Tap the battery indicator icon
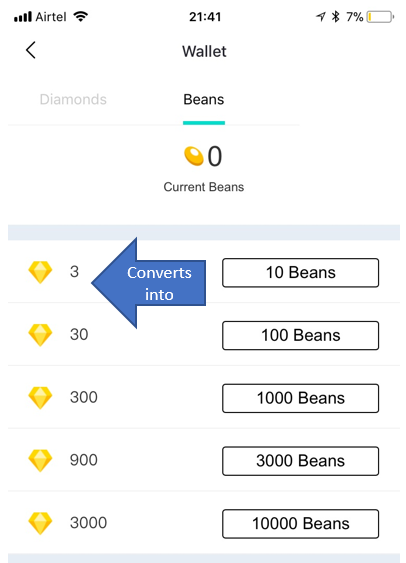The image size is (406, 563). [x=380, y=17]
